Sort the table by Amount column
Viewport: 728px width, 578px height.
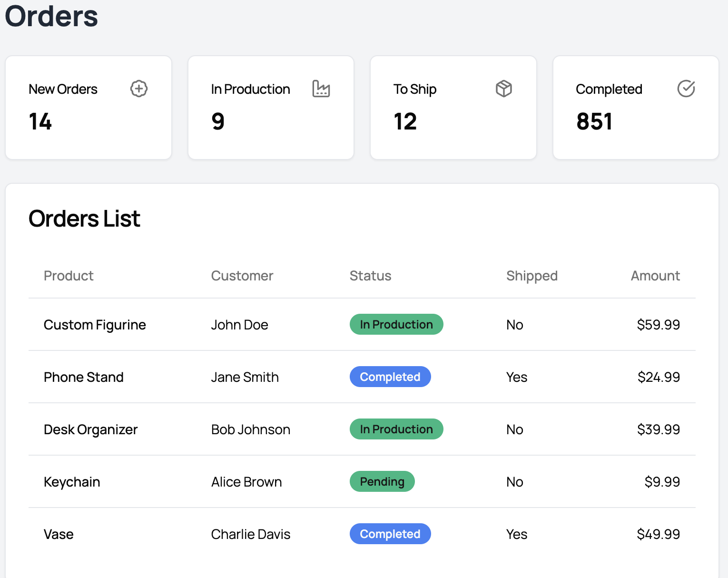655,275
